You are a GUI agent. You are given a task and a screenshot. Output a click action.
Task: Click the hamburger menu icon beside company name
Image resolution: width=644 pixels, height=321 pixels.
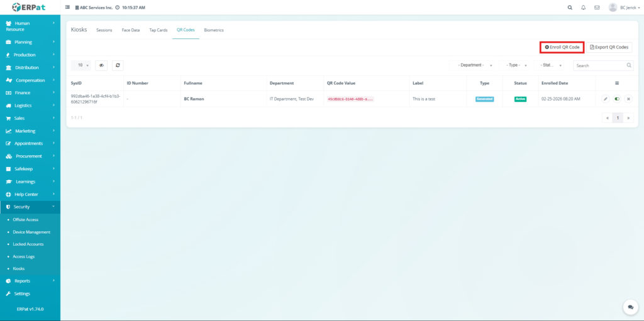[68, 8]
